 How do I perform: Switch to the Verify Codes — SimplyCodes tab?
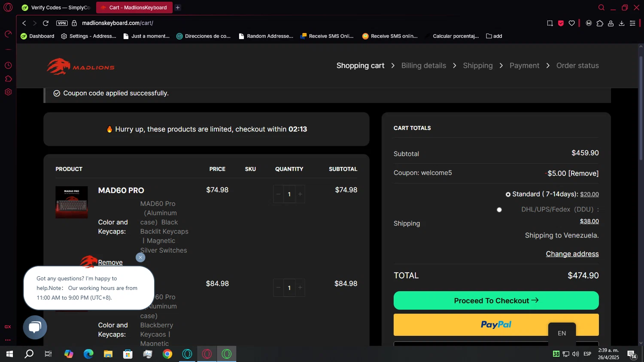tap(56, 7)
